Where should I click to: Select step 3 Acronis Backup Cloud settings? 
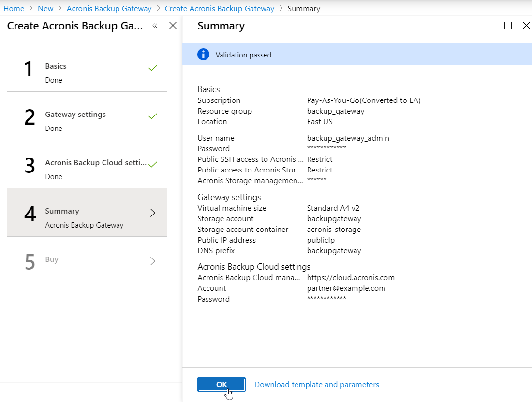point(87,164)
